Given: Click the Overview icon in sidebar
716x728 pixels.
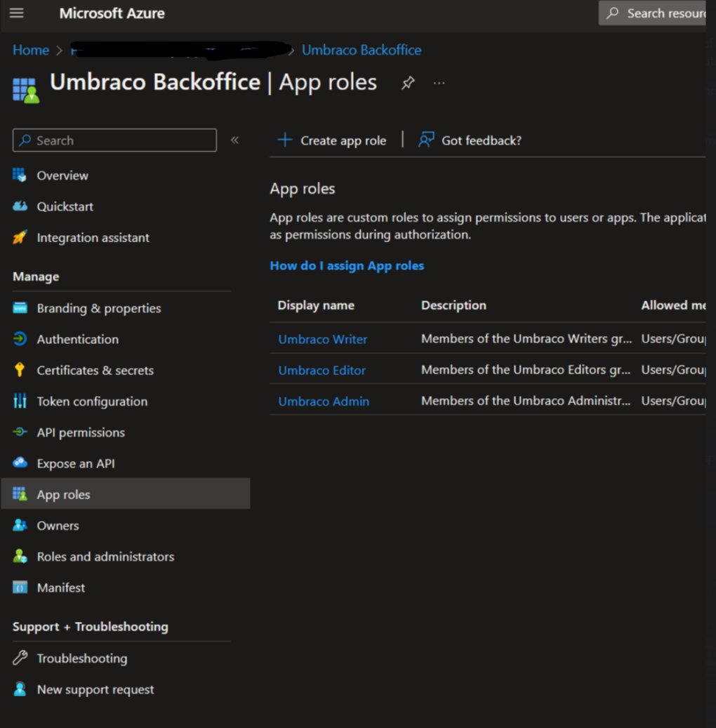Looking at the screenshot, I should [x=20, y=176].
